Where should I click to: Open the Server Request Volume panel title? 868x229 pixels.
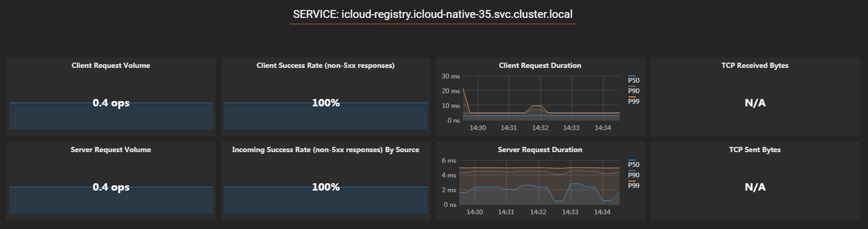point(110,150)
